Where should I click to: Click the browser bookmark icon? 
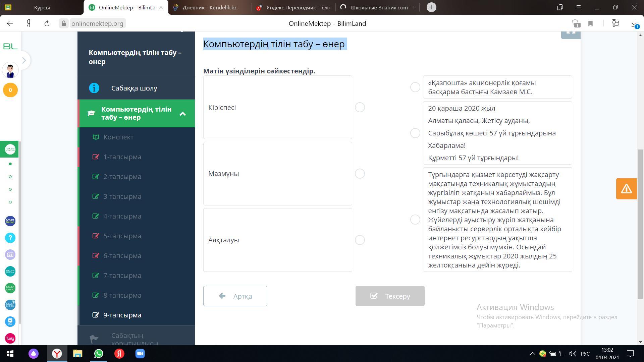[590, 23]
